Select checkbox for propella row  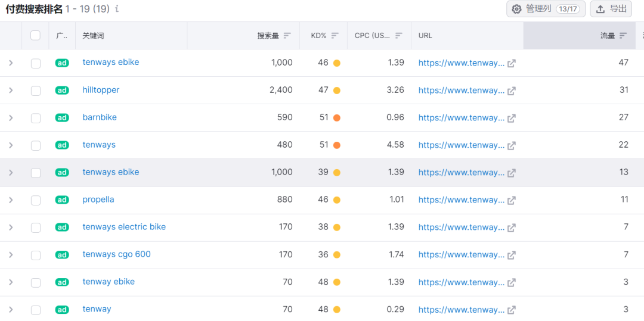[36, 200]
